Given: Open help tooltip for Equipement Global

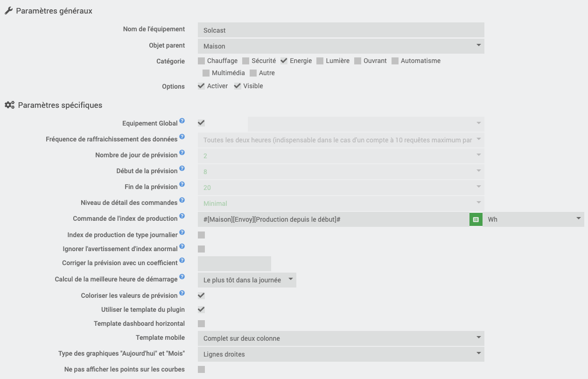Looking at the screenshot, I should (182, 121).
